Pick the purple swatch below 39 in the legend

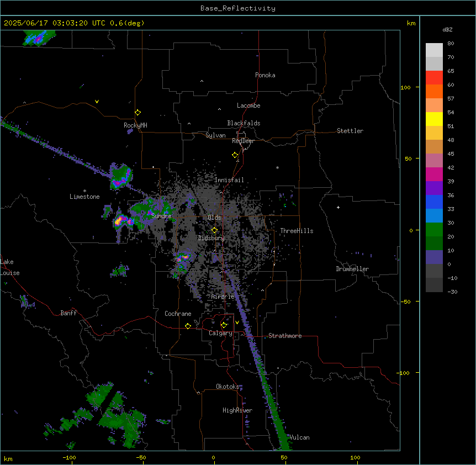click(434, 188)
